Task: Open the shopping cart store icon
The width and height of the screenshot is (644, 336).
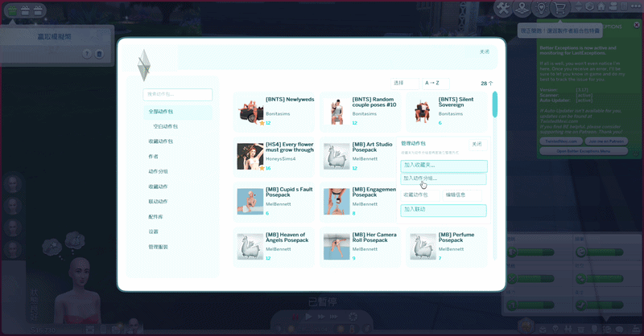Action: [x=560, y=8]
